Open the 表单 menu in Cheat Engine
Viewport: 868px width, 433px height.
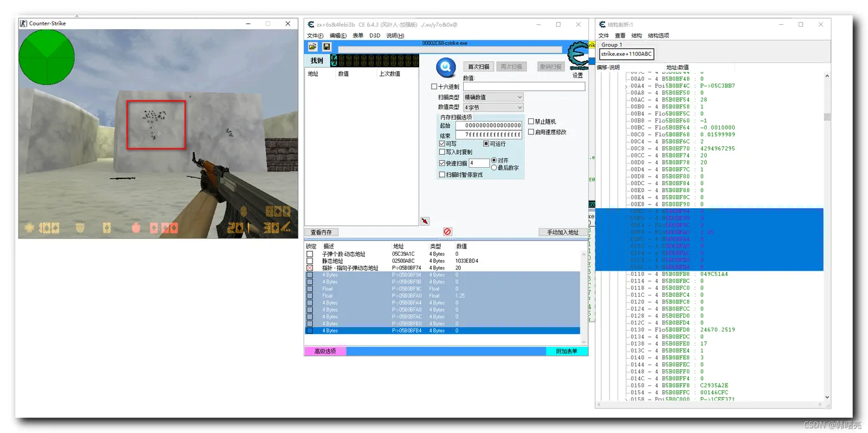coord(358,36)
